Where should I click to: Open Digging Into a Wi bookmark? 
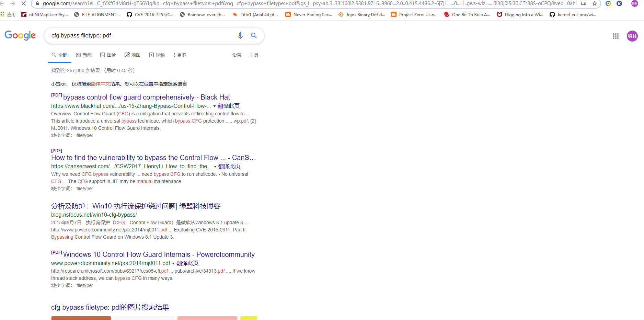[x=520, y=14]
